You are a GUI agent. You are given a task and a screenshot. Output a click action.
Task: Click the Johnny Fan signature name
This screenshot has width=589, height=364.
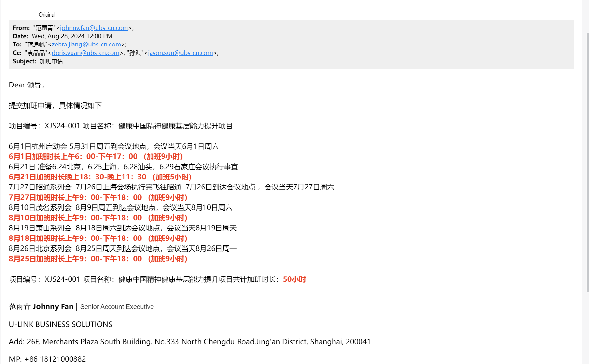coord(53,307)
